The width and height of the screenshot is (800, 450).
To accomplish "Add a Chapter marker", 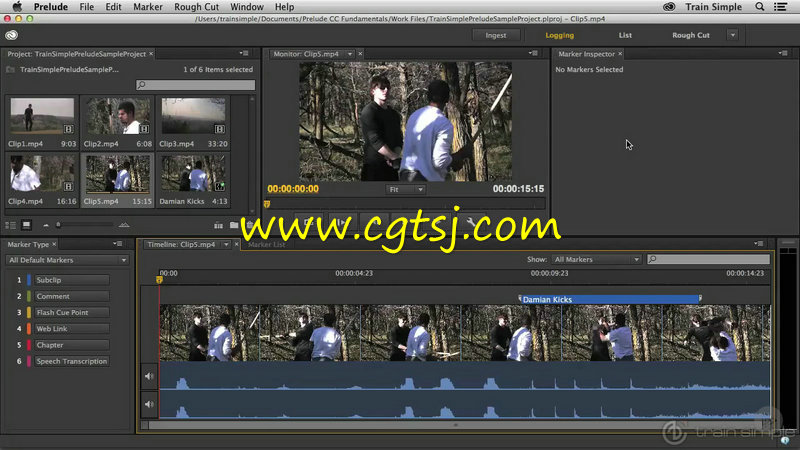I will 72,345.
